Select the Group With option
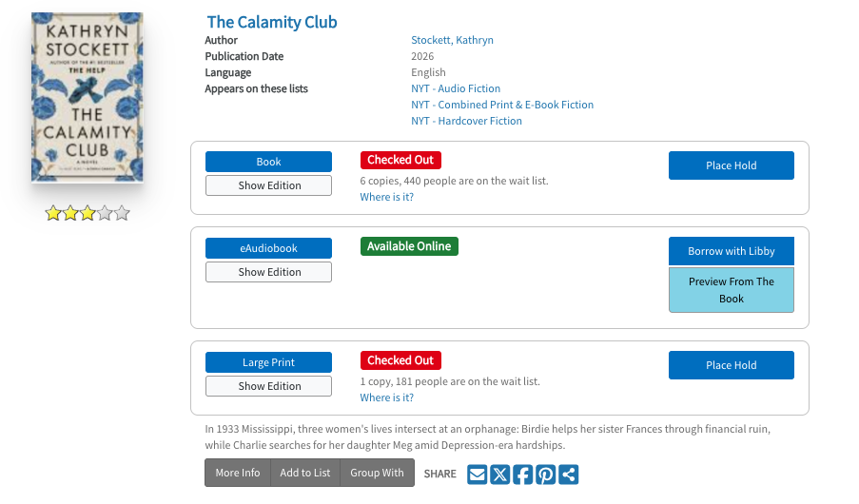Viewport: 859px width, 504px height. [377, 473]
